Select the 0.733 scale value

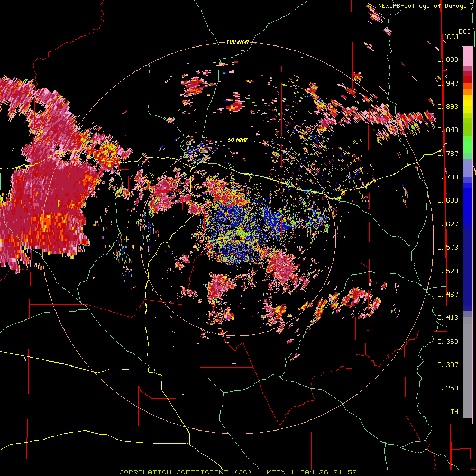point(448,177)
